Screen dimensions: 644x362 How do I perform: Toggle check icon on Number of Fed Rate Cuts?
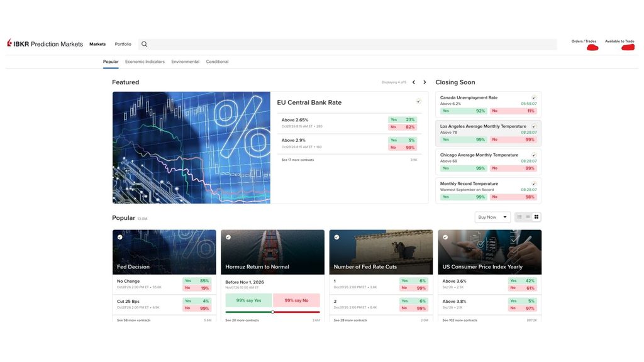pyautogui.click(x=337, y=237)
